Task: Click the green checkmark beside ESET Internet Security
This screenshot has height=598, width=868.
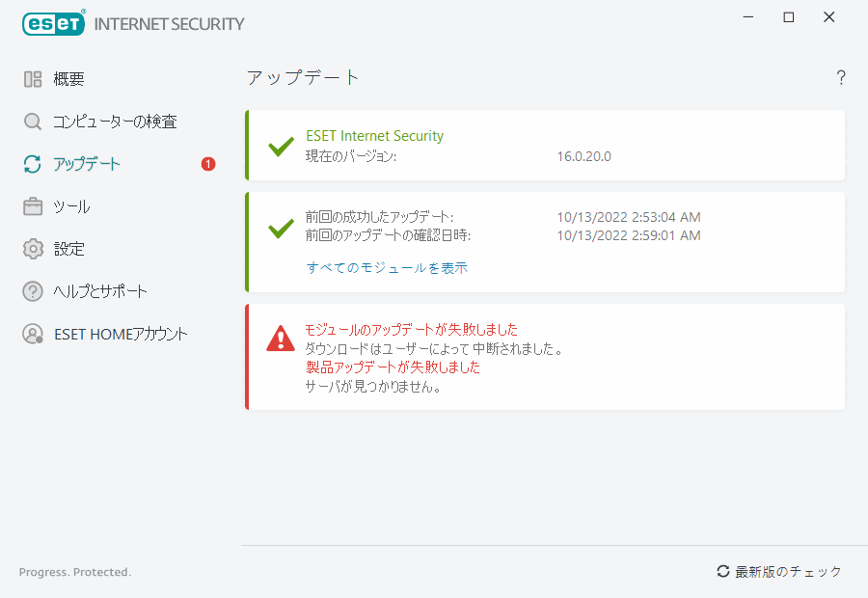Action: click(x=280, y=147)
